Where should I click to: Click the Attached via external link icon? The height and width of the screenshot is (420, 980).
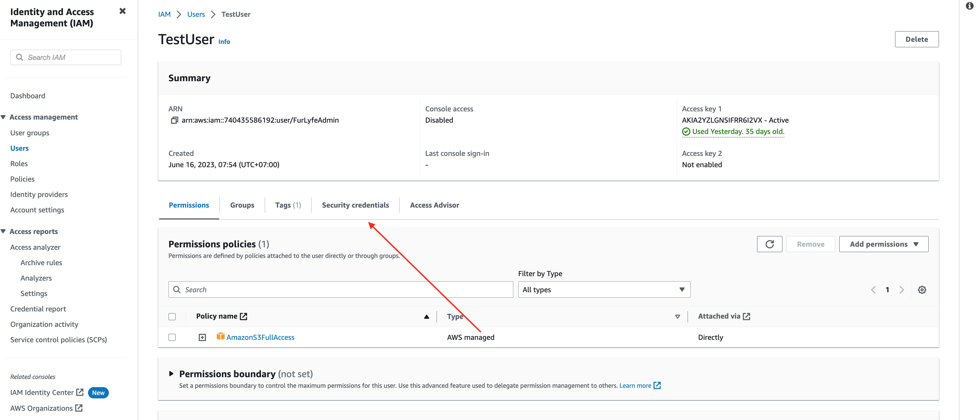coord(746,317)
